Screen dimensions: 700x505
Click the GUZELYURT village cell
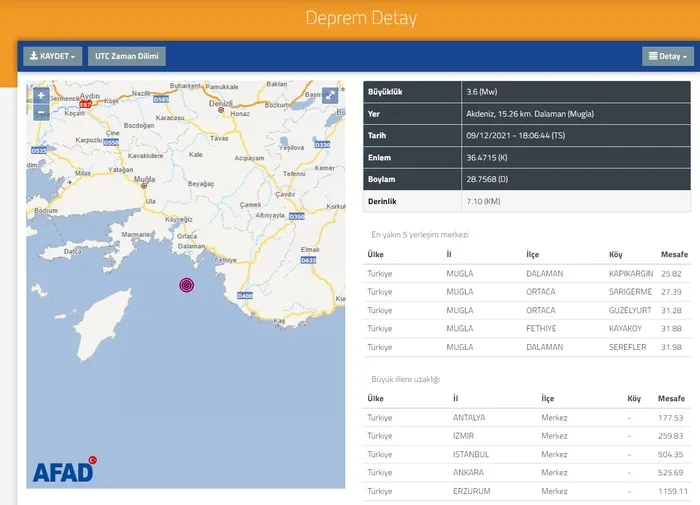tap(630, 310)
